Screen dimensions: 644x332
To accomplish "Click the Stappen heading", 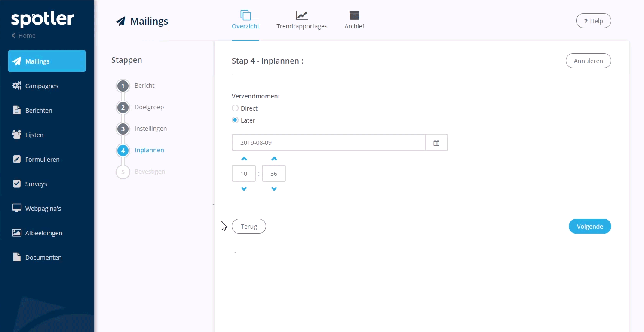I will [126, 60].
